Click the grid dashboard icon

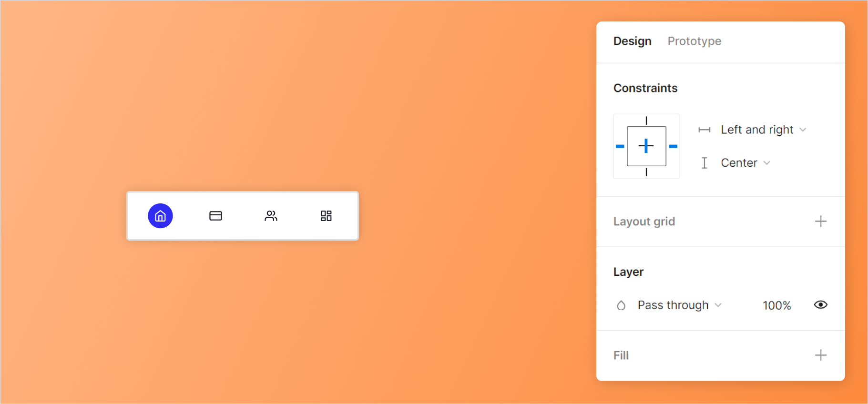point(326,216)
